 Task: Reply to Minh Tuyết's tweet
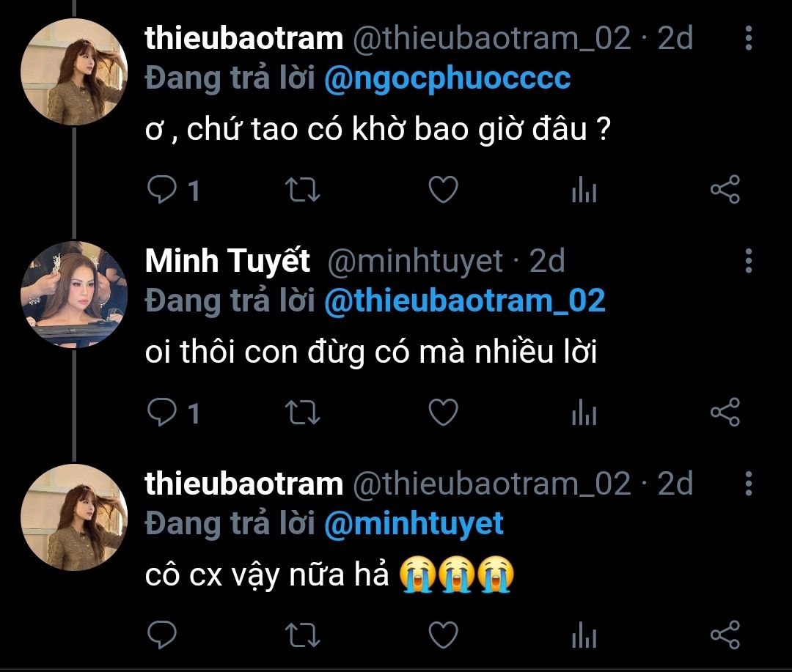[x=160, y=413]
